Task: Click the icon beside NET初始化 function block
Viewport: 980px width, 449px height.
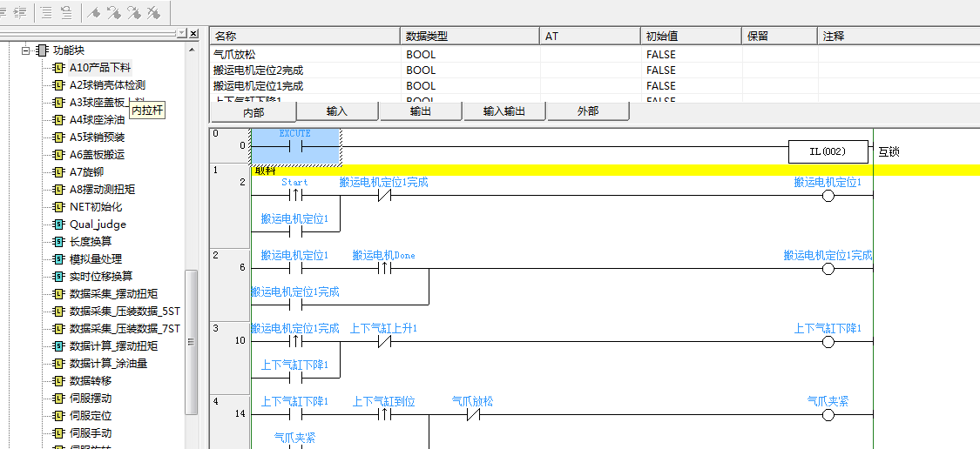Action: pos(58,207)
